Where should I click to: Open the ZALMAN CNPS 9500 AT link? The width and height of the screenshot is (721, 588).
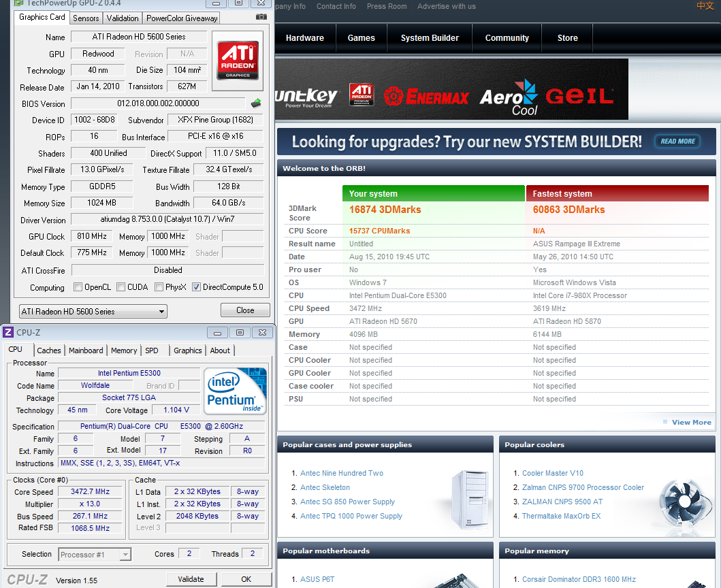click(x=562, y=502)
